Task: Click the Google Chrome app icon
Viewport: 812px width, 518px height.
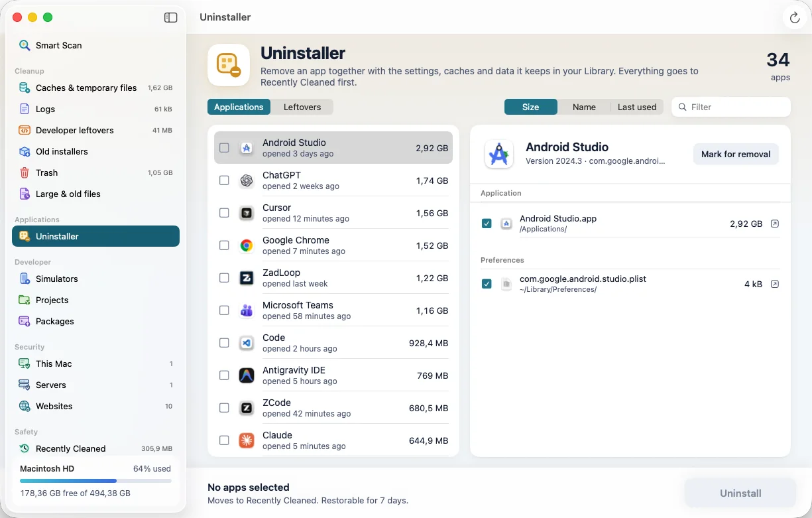Action: coord(247,245)
